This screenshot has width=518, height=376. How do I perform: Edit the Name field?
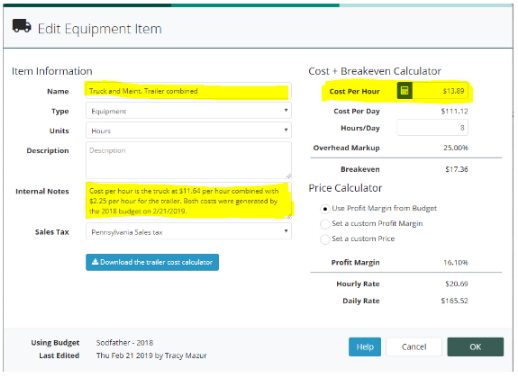tap(189, 91)
